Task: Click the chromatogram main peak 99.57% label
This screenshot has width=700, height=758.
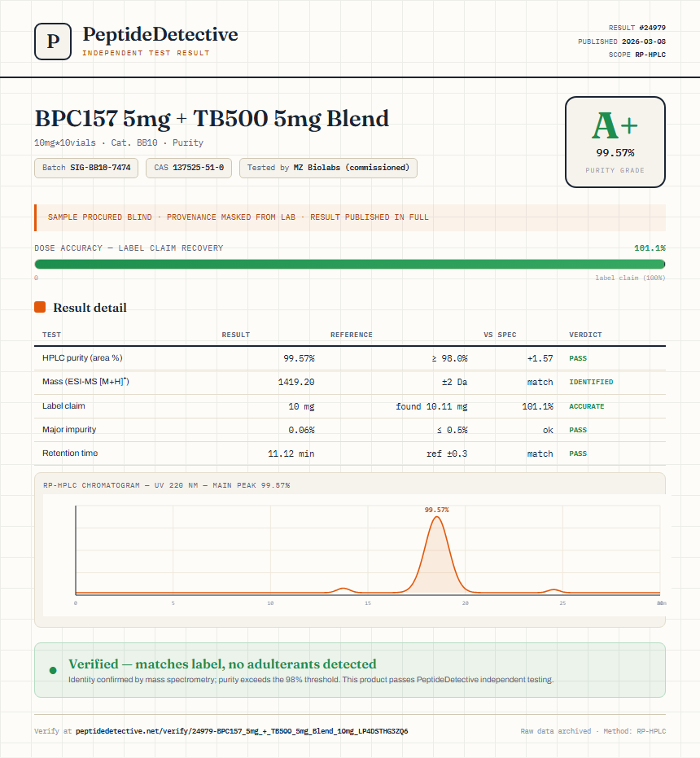Action: pos(436,510)
